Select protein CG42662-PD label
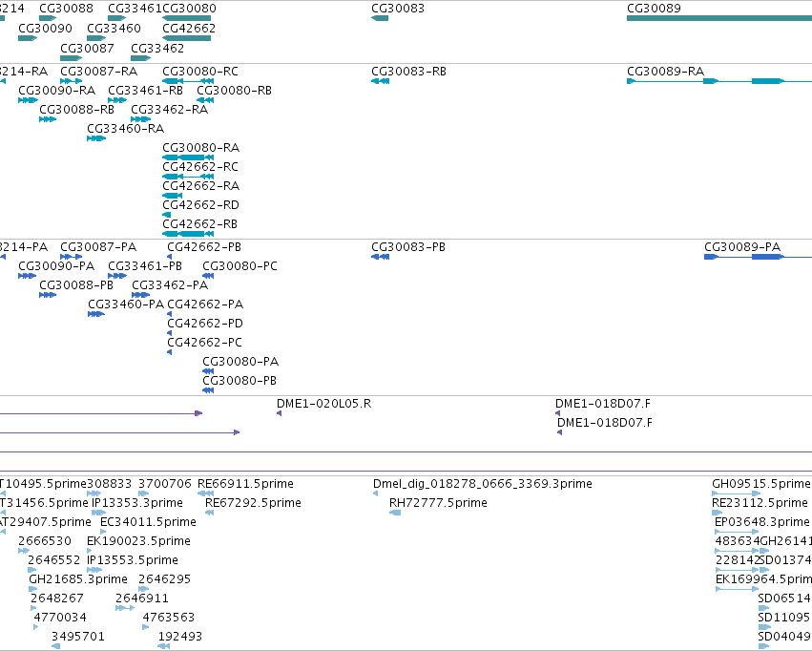 [205, 324]
